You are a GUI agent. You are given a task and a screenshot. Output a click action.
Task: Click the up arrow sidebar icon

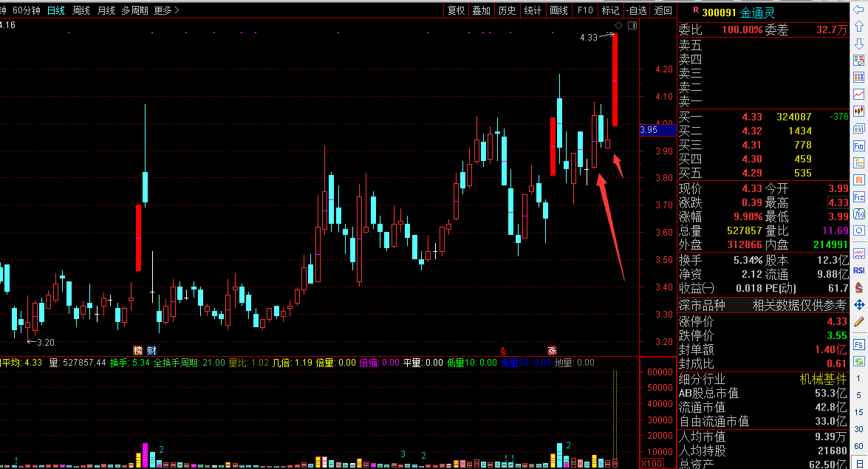pos(858,26)
